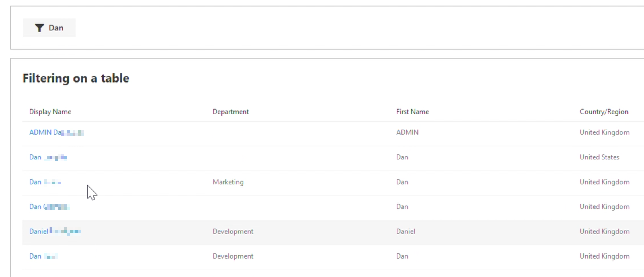This screenshot has height=277, width=644.
Task: Open the ADMIN display name link
Action: point(56,132)
